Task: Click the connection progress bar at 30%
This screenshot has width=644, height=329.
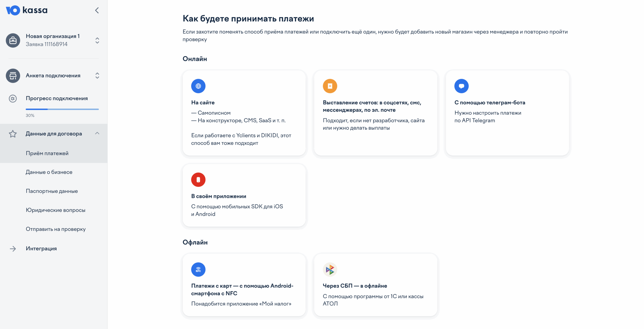Action: coord(62,109)
